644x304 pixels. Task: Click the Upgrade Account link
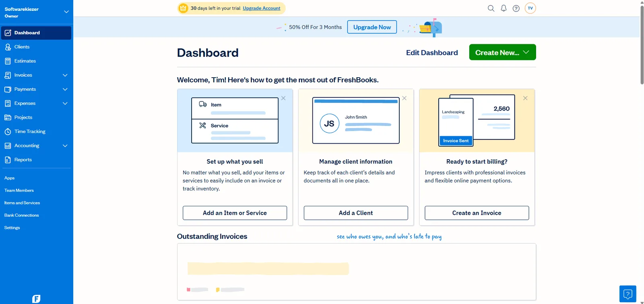(x=262, y=8)
